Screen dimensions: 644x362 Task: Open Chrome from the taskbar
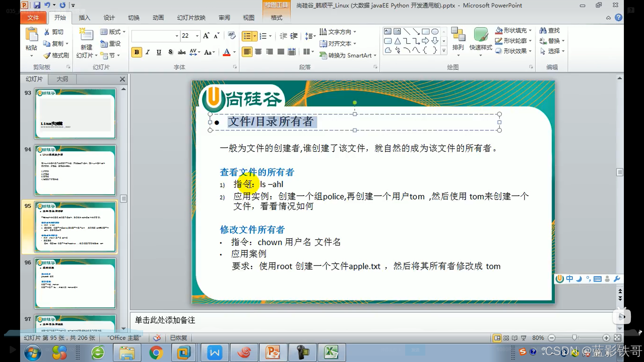tap(156, 353)
